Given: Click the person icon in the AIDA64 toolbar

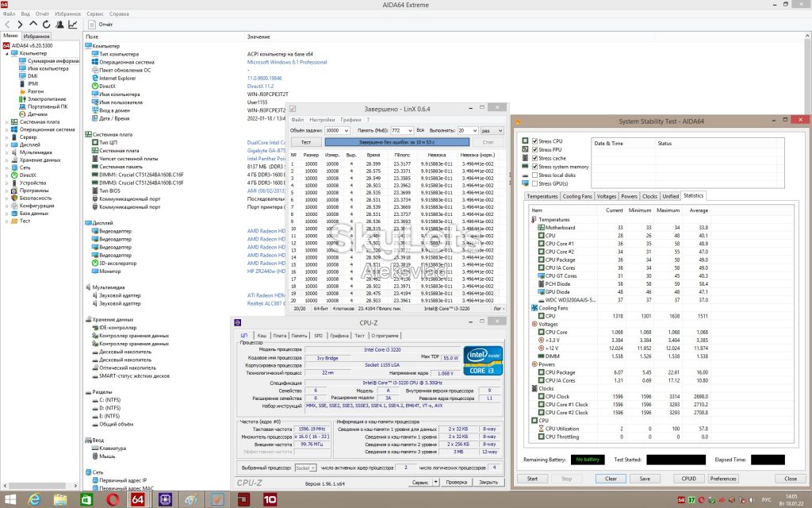Looking at the screenshot, I should tap(59, 25).
